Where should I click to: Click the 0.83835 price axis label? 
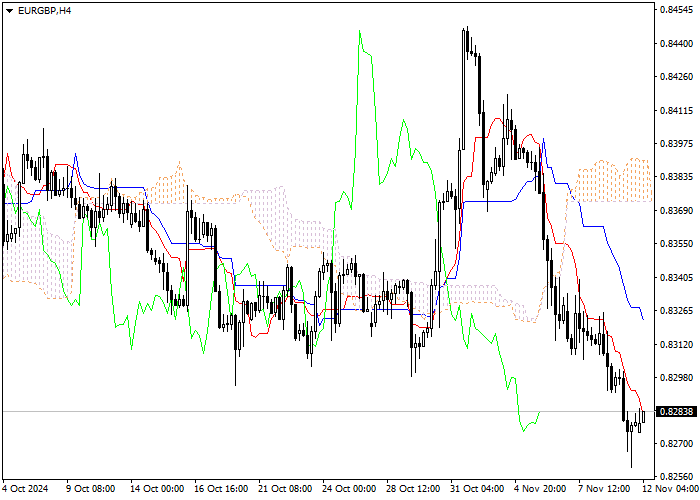676,177
